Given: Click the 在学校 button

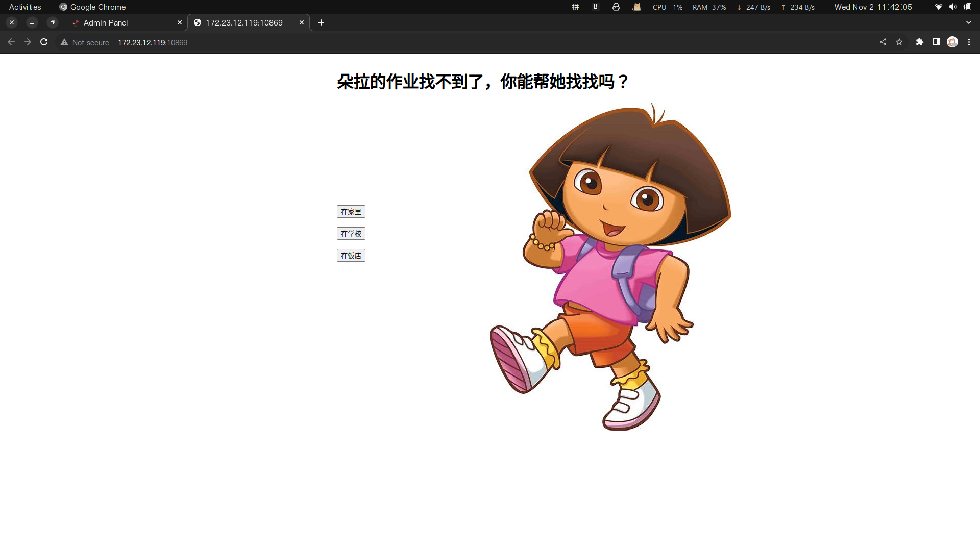Looking at the screenshot, I should coord(351,234).
